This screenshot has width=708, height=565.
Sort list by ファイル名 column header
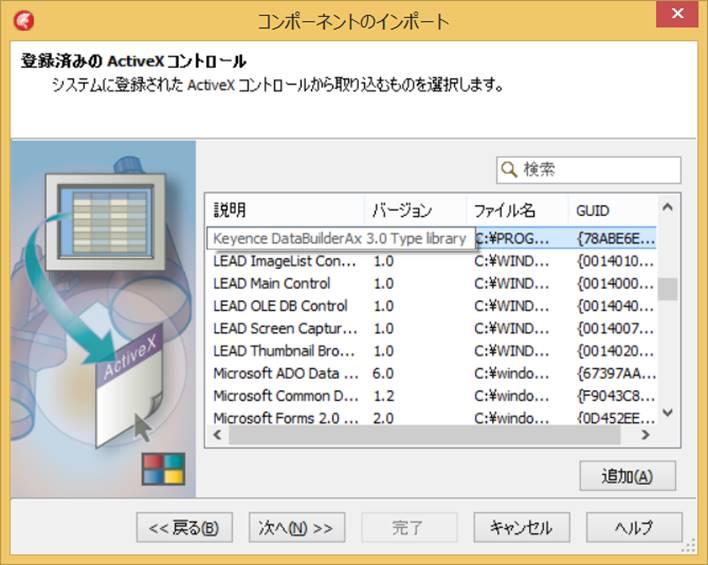coord(517,210)
